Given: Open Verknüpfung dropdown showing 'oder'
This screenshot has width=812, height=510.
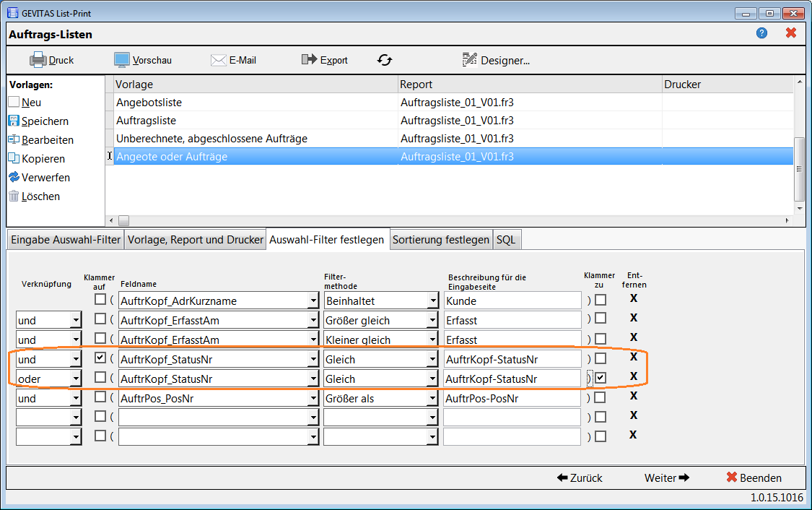Looking at the screenshot, I should [76, 379].
